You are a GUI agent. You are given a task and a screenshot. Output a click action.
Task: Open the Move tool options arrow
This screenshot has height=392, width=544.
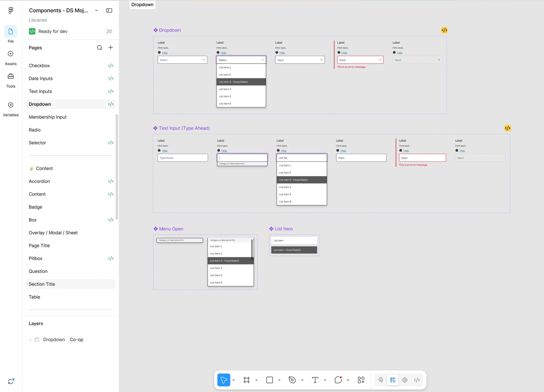tap(233, 380)
